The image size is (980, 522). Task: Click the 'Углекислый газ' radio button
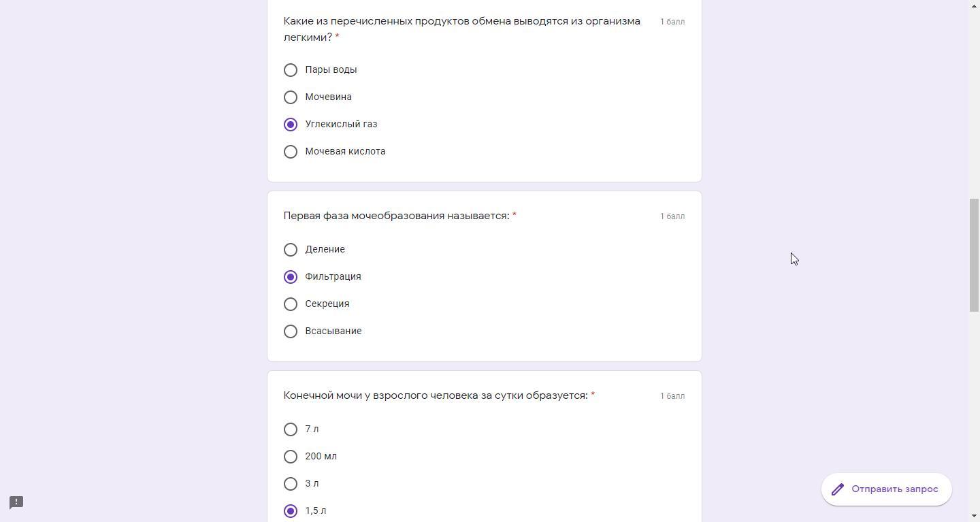click(291, 125)
